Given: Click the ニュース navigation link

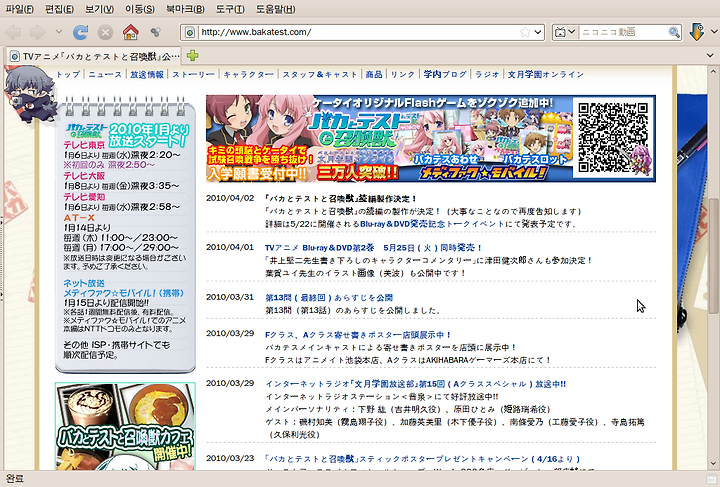Looking at the screenshot, I should point(105,74).
